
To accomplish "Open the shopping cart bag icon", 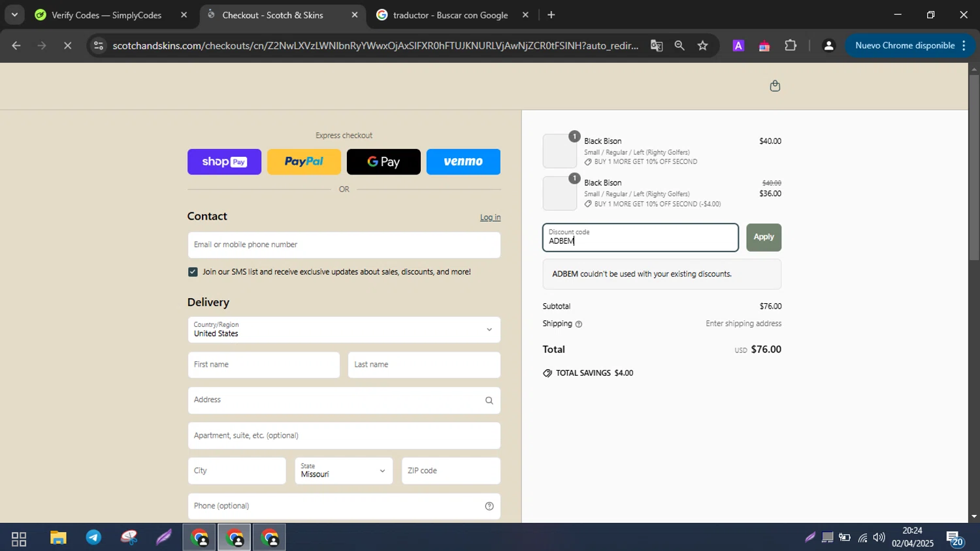I will [x=775, y=86].
